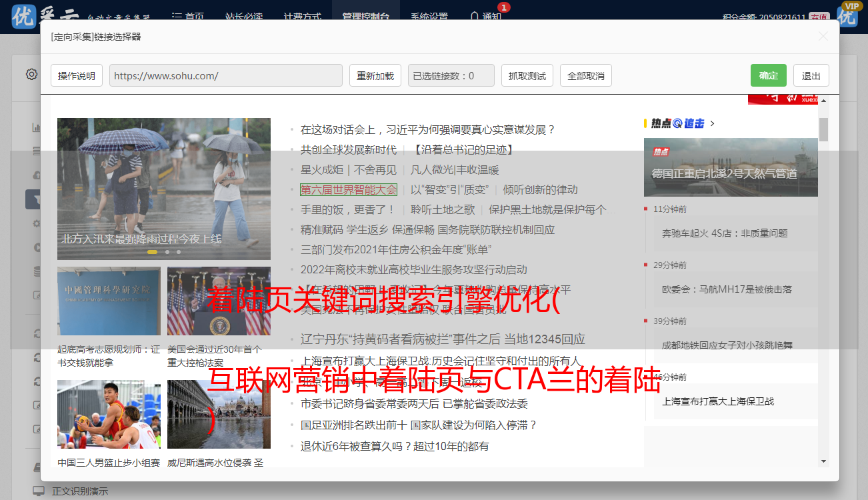Select the 市委书记跻身省委常委 headline
Viewport: 868px width, 500px height.
coord(414,403)
